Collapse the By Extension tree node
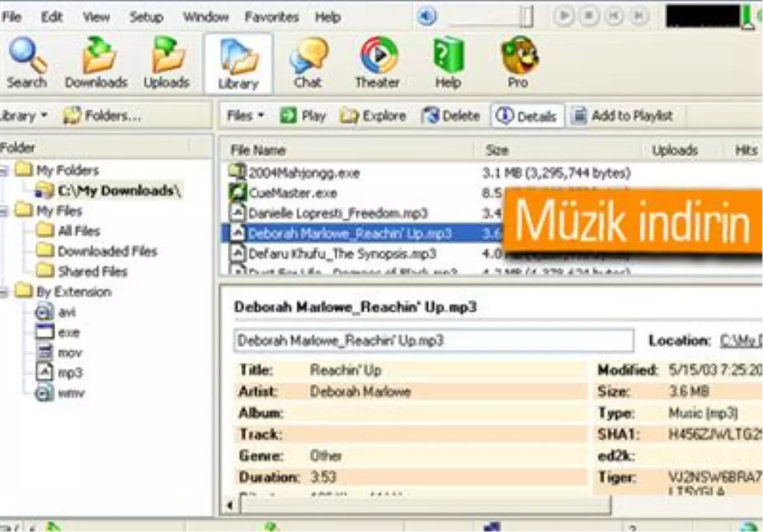 click(4, 292)
